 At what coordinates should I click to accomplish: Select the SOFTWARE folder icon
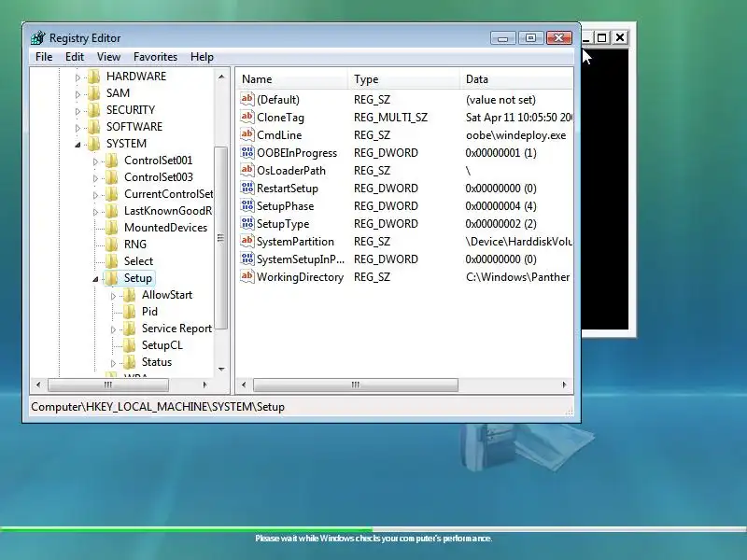coord(94,127)
